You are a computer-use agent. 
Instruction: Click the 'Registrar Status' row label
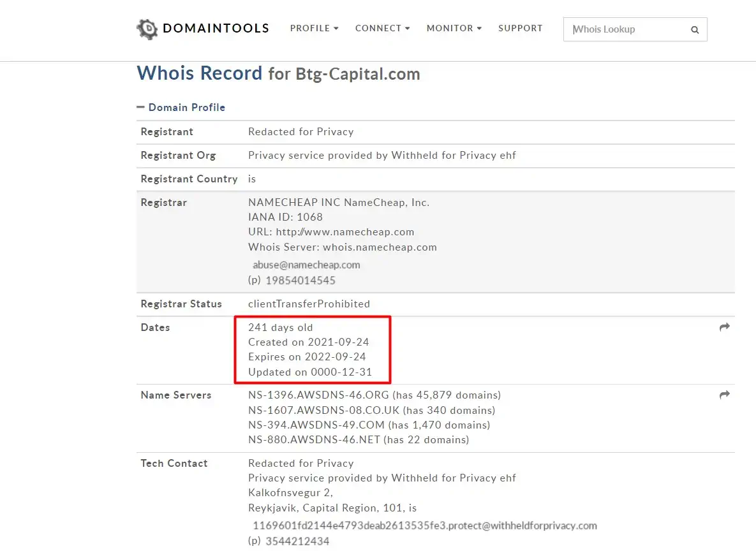(181, 304)
